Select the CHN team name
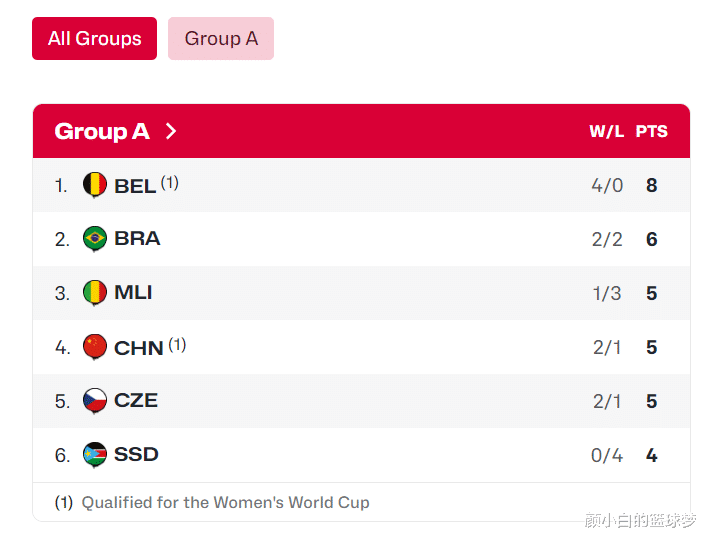 139,348
